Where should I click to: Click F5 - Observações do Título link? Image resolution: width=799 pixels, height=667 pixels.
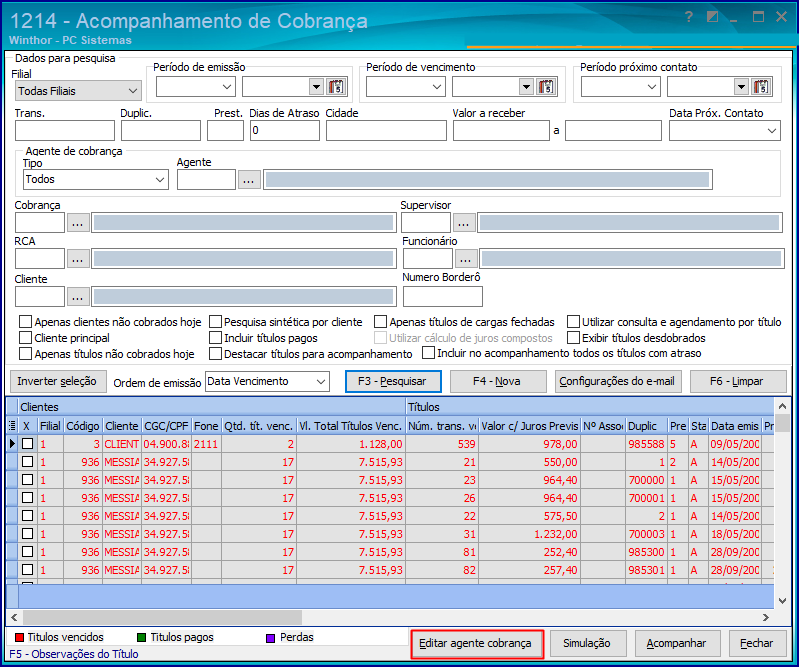point(74,654)
